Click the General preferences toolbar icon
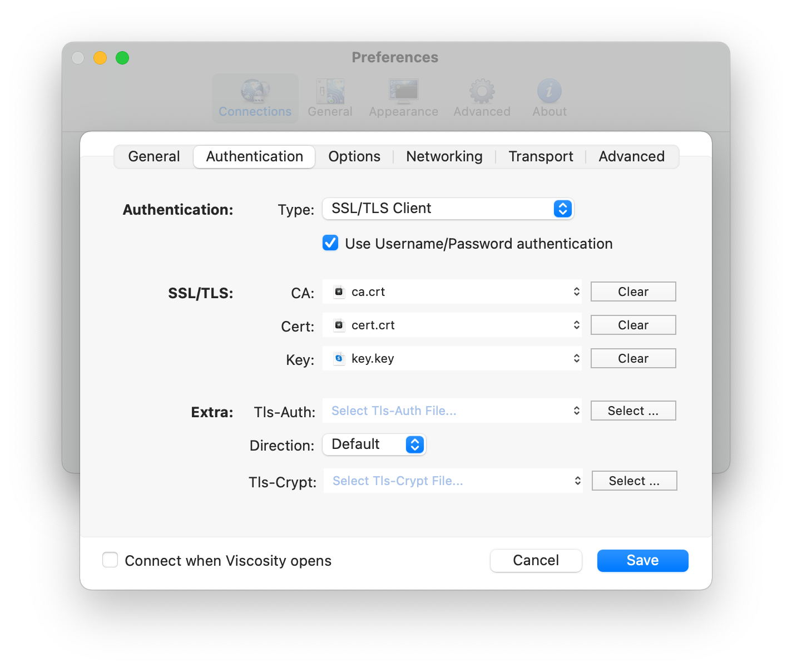This screenshot has height=672, width=792. click(x=330, y=92)
